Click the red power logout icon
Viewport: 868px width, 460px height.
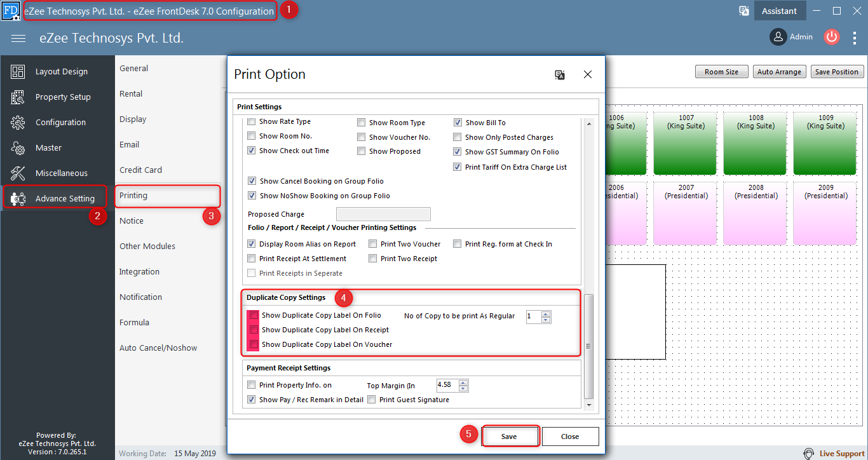click(832, 37)
